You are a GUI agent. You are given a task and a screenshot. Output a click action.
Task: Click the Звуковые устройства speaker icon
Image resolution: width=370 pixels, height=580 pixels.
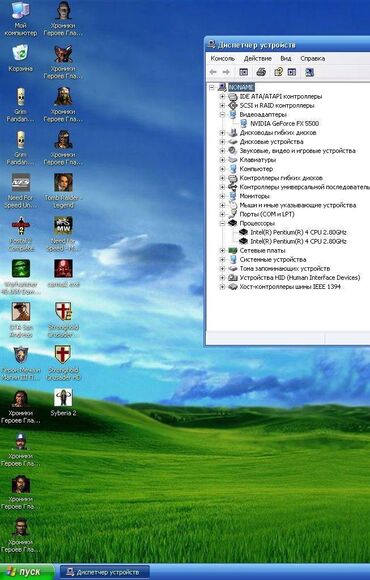[232, 151]
